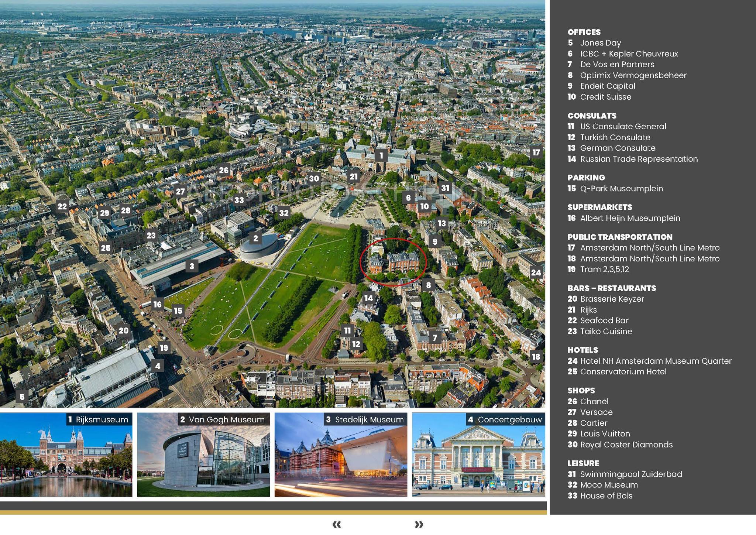Image resolution: width=756 pixels, height=535 pixels.
Task: Open the Van Gogh Museum photo thumbnail
Action: (x=203, y=455)
